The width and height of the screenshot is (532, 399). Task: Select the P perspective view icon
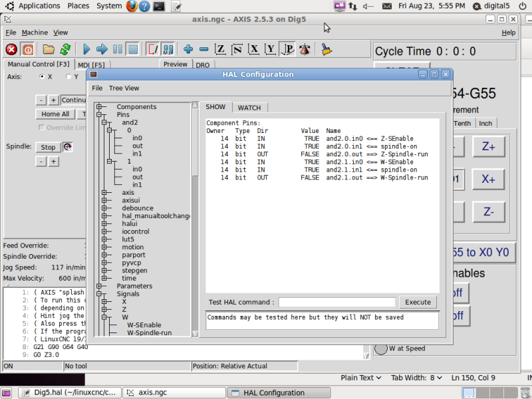(288, 49)
